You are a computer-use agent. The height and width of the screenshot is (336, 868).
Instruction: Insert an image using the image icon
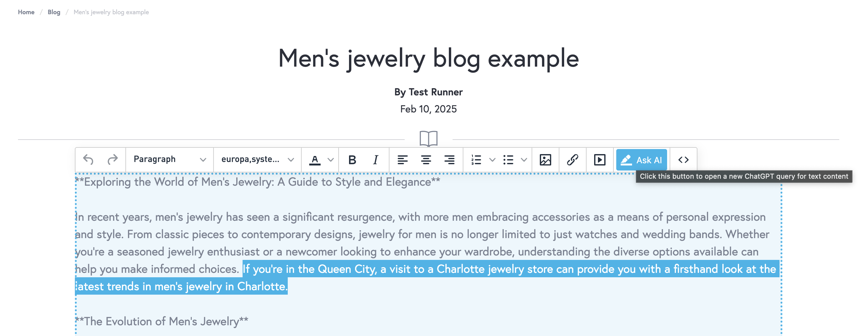click(545, 160)
